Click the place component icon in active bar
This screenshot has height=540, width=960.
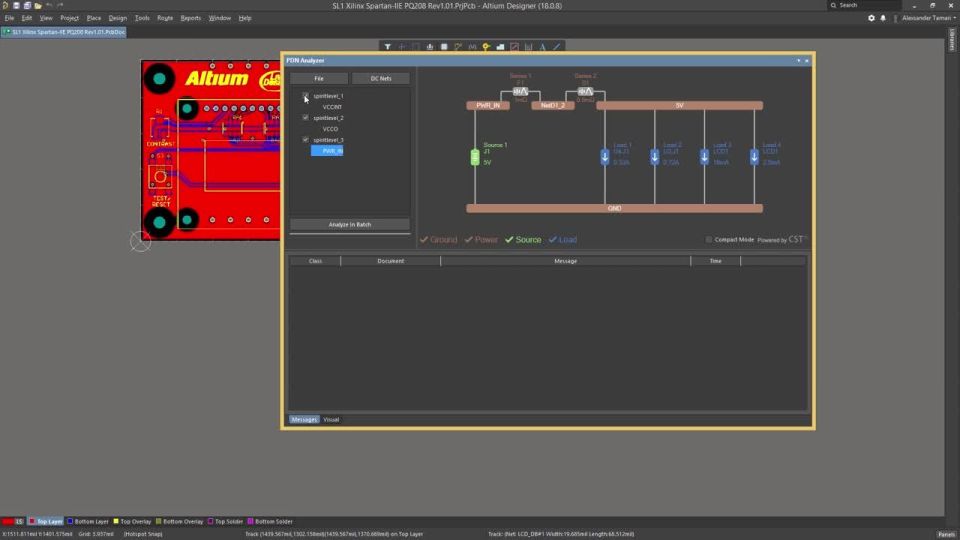coord(444,47)
